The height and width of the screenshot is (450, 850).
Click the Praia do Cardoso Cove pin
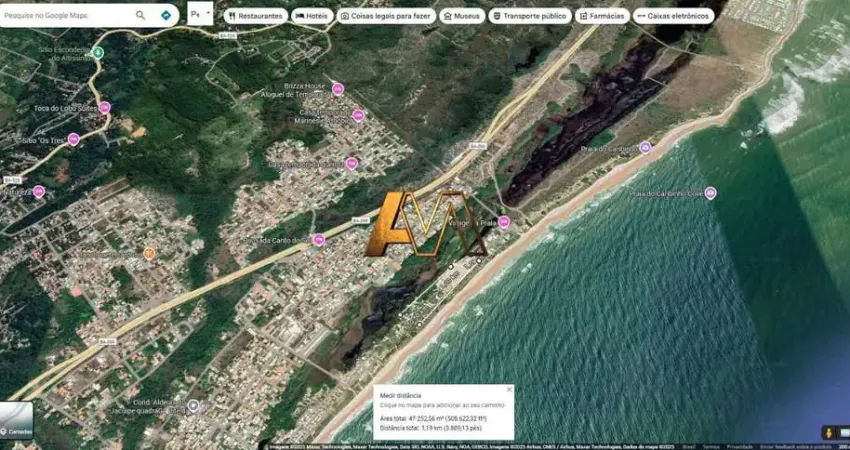pyautogui.click(x=710, y=193)
